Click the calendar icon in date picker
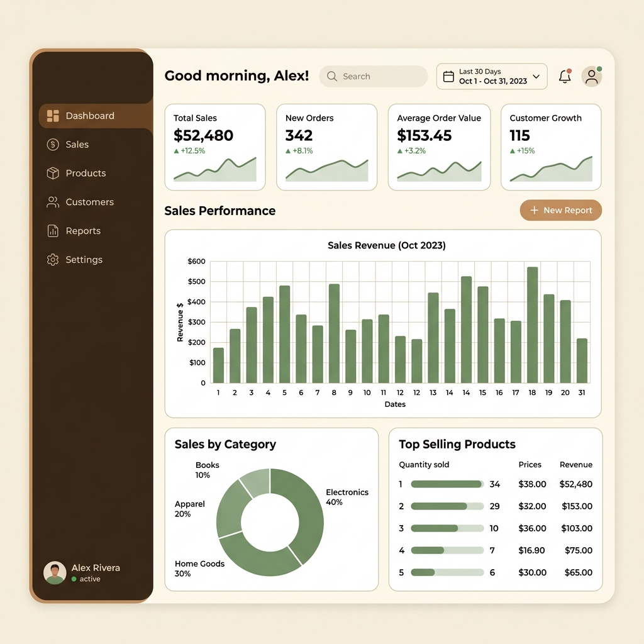Viewport: 644px width, 644px height. (448, 77)
